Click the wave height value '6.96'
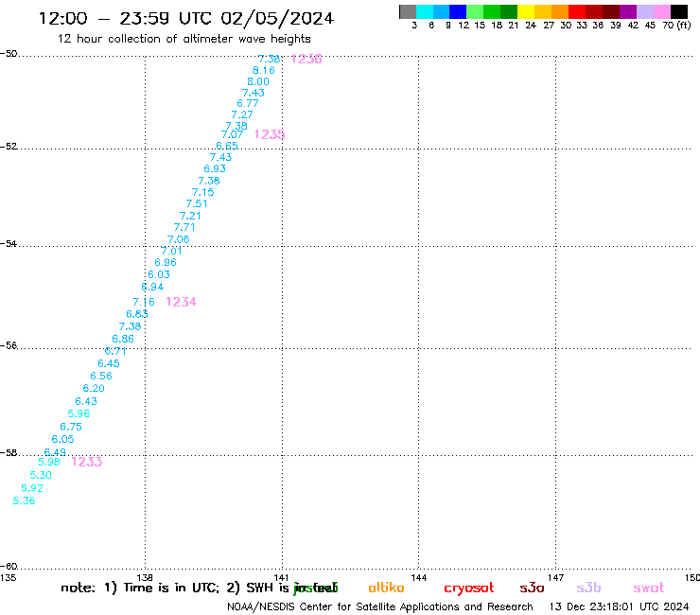The width and height of the screenshot is (700, 615). click(x=166, y=263)
